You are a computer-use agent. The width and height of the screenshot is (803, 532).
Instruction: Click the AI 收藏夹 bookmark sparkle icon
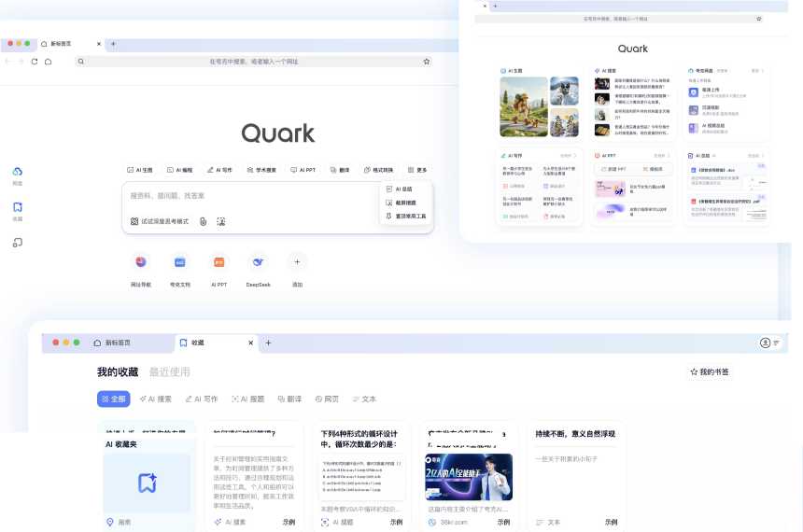pos(147,483)
